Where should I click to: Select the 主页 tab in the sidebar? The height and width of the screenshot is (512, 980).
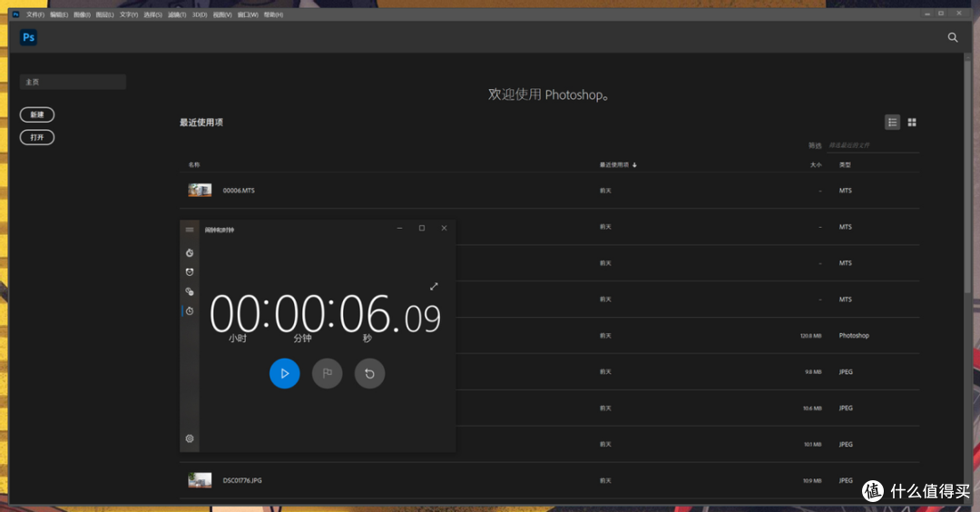tap(73, 82)
